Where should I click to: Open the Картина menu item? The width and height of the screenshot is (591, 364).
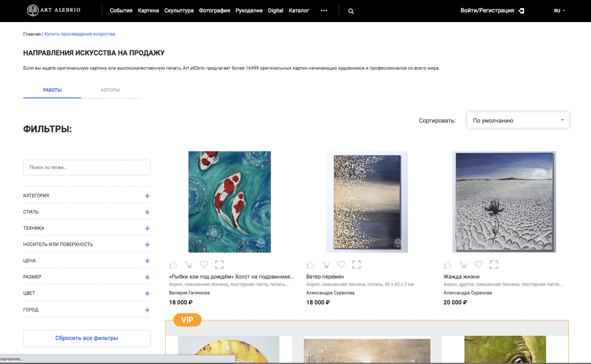point(148,11)
